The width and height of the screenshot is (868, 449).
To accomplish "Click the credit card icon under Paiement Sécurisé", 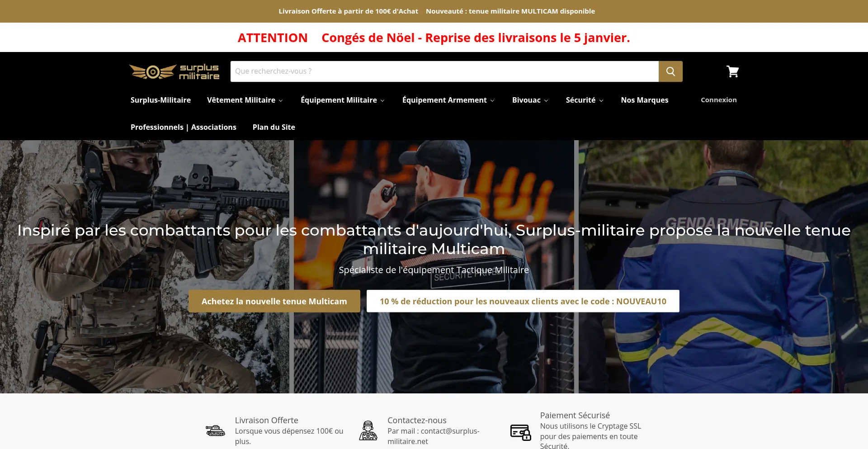I will [521, 432].
